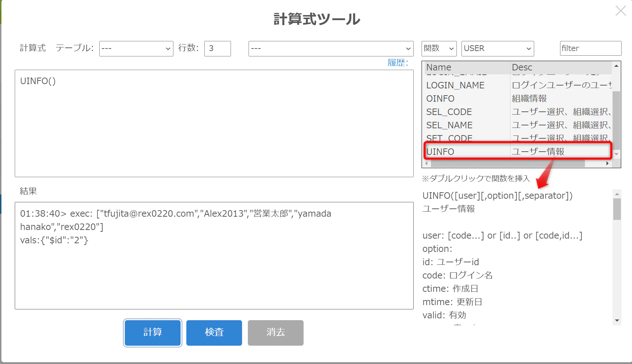632x364 pixels.
Task: Select LOGIN_NAME in the function list
Action: 518,85
